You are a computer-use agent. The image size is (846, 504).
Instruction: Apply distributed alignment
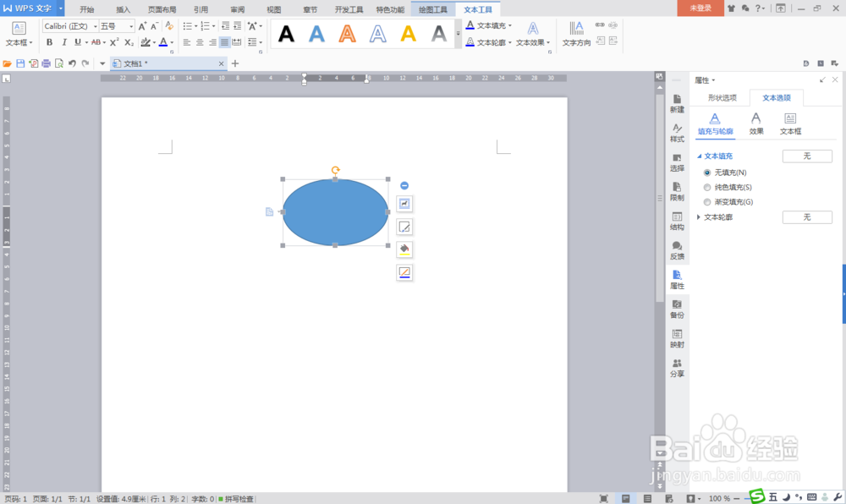pos(237,42)
